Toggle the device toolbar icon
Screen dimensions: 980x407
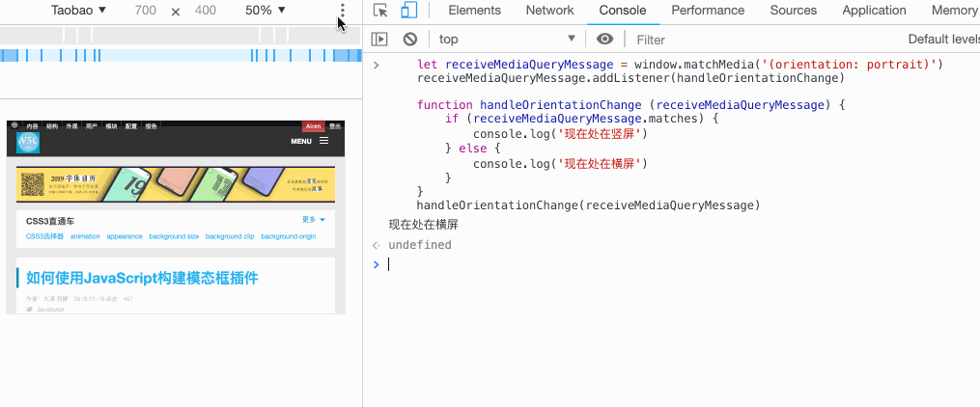tap(408, 10)
